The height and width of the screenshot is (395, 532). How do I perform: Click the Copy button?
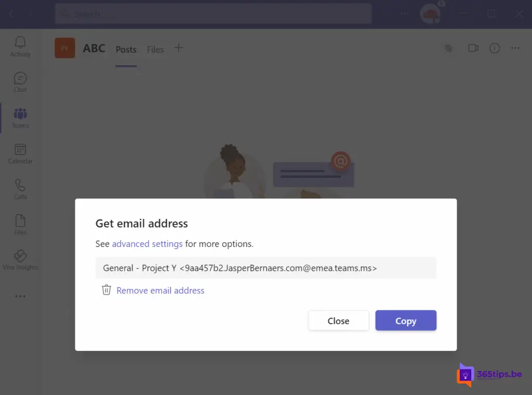[406, 320]
